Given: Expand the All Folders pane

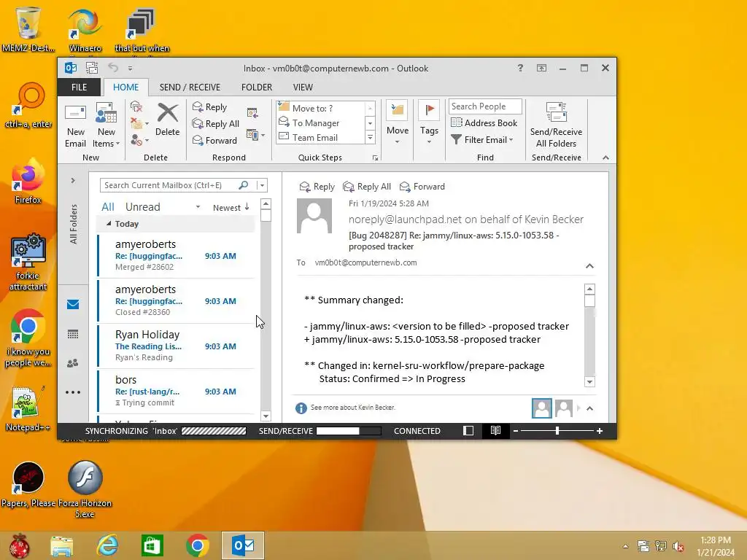Looking at the screenshot, I should point(72,181).
